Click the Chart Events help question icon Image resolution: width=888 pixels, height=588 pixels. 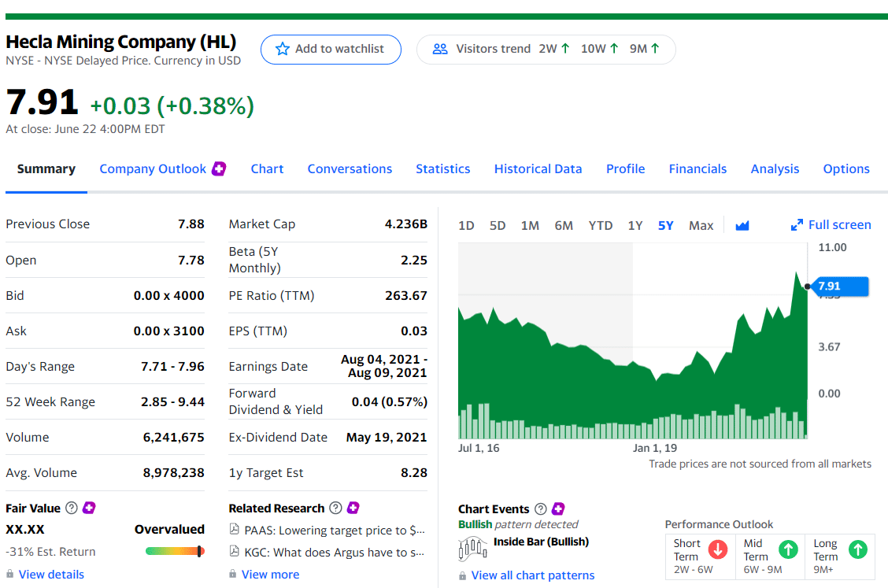click(x=541, y=508)
